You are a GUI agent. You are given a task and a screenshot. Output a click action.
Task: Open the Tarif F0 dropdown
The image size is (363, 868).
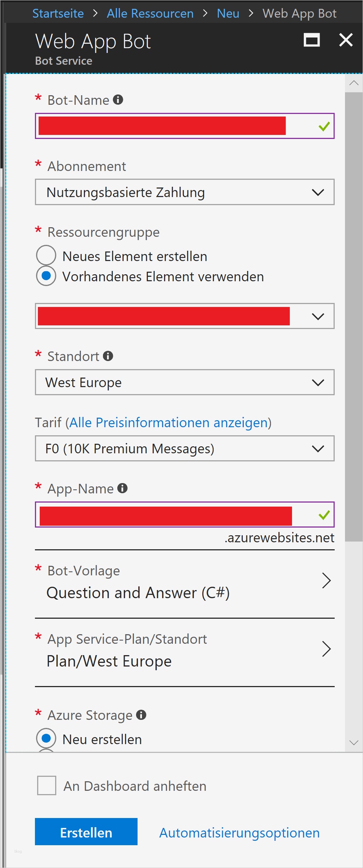pos(185,449)
